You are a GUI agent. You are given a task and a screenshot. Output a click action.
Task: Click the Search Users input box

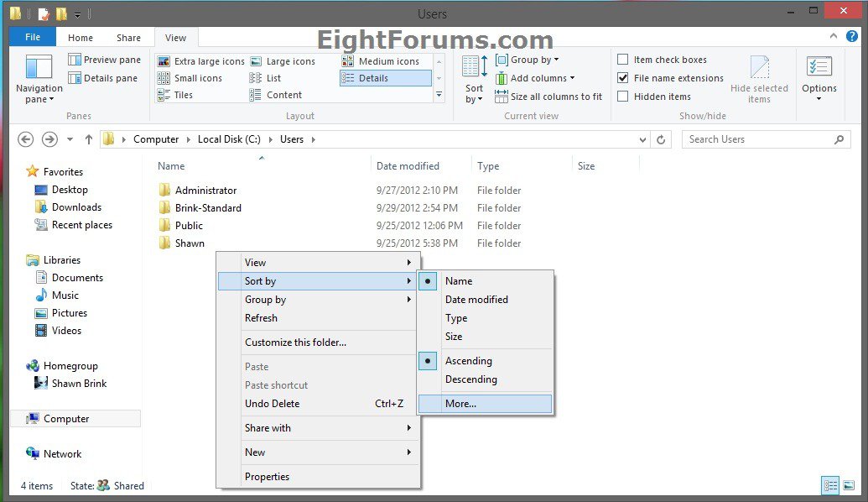coord(759,139)
